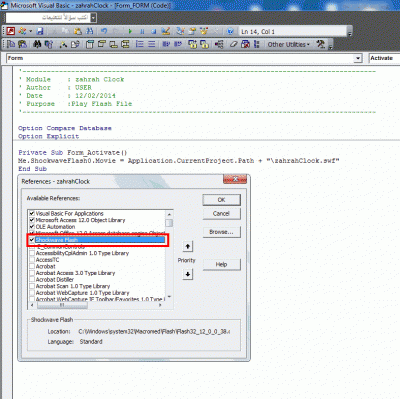Click the hammer tools icon after Other Utilities
This screenshot has height=399, width=400.
pyautogui.click(x=321, y=44)
